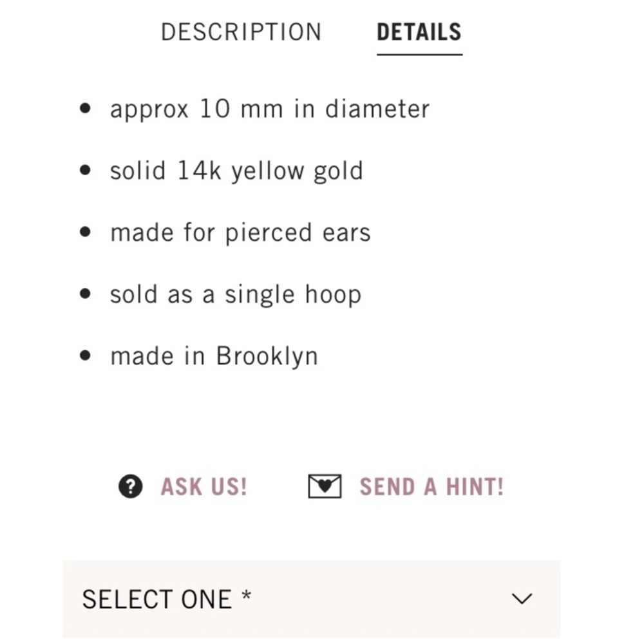Click the 'solid 14k yellow gold' list item
644x644 pixels.
(237, 171)
